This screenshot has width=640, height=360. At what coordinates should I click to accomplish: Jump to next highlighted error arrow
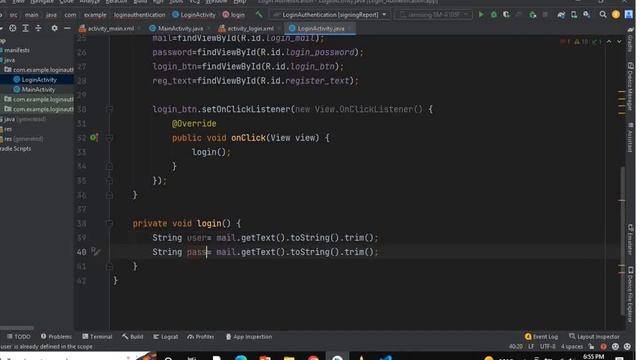619,42
